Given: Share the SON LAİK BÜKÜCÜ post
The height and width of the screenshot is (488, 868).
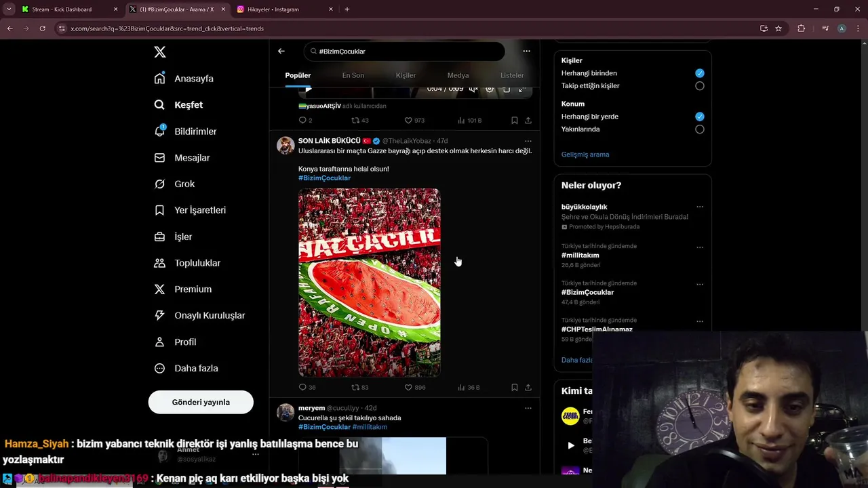Looking at the screenshot, I should (x=528, y=388).
